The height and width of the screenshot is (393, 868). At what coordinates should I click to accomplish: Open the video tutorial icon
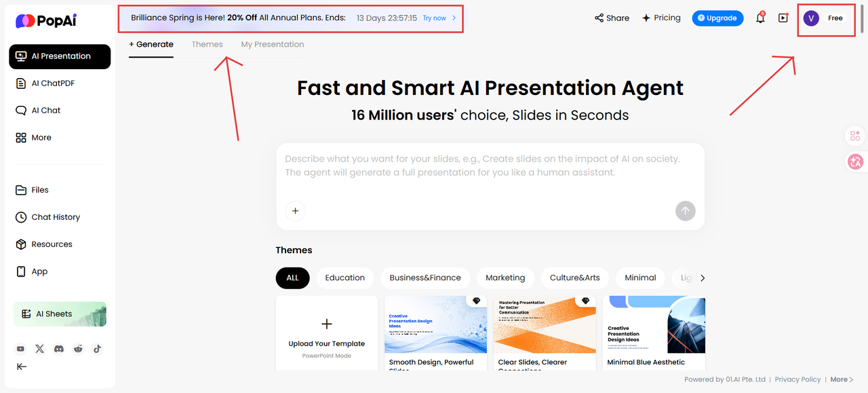(x=783, y=18)
